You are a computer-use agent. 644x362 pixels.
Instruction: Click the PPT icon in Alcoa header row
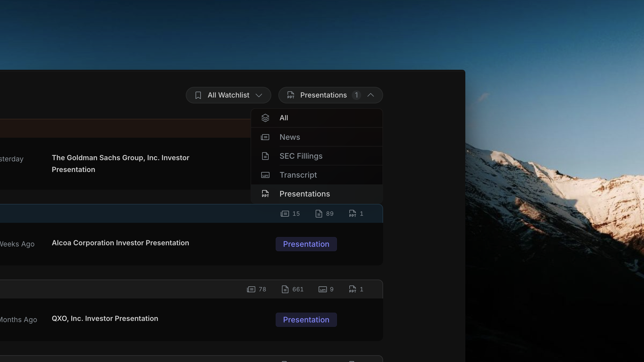point(353,214)
